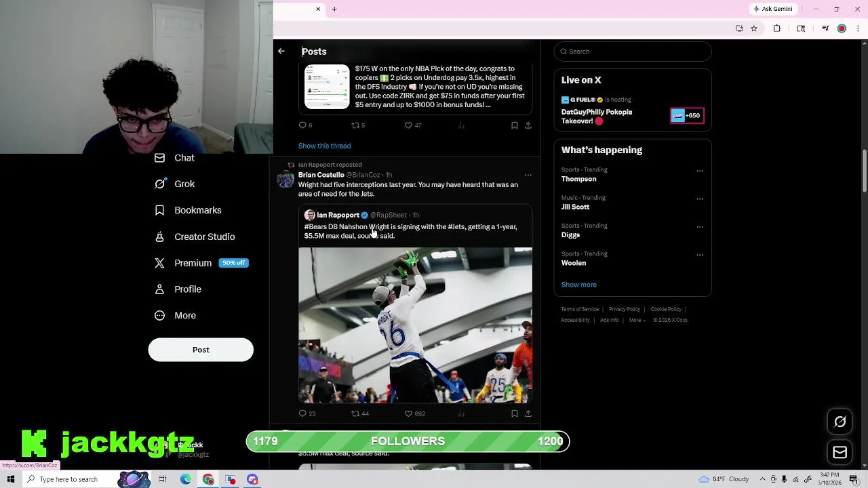Image resolution: width=868 pixels, height=488 pixels.
Task: Open more options for Woolen trend
Action: (700, 255)
